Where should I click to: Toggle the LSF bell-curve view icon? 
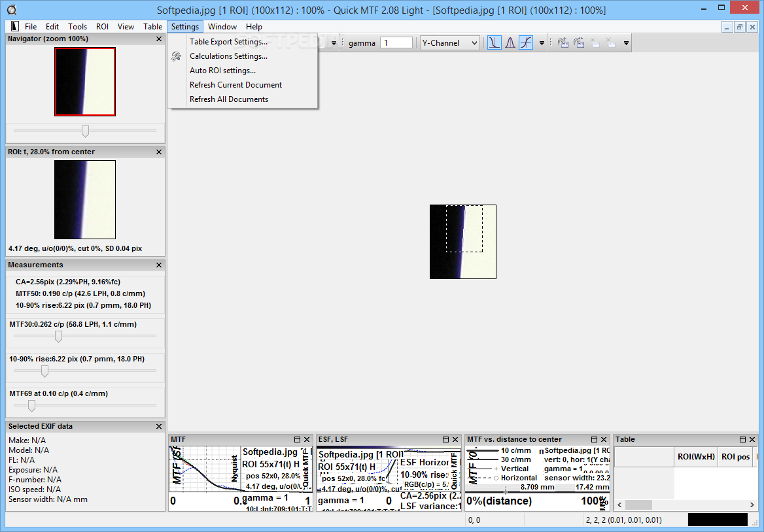(510, 43)
